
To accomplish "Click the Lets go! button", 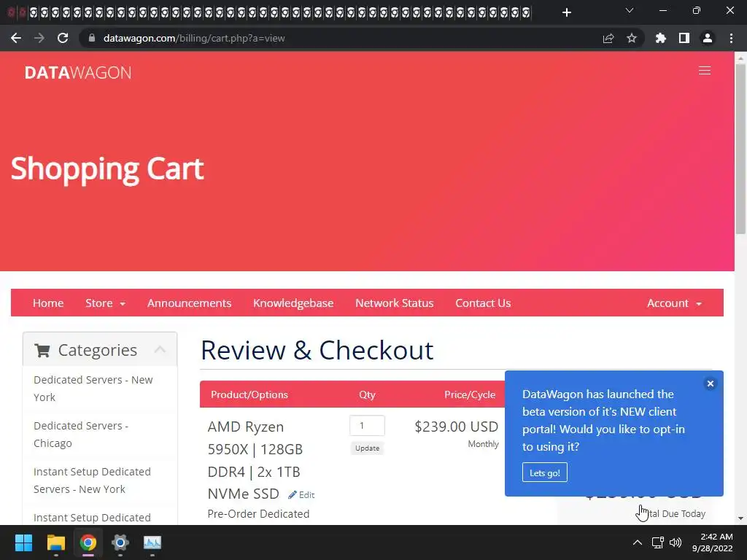I will coord(544,472).
